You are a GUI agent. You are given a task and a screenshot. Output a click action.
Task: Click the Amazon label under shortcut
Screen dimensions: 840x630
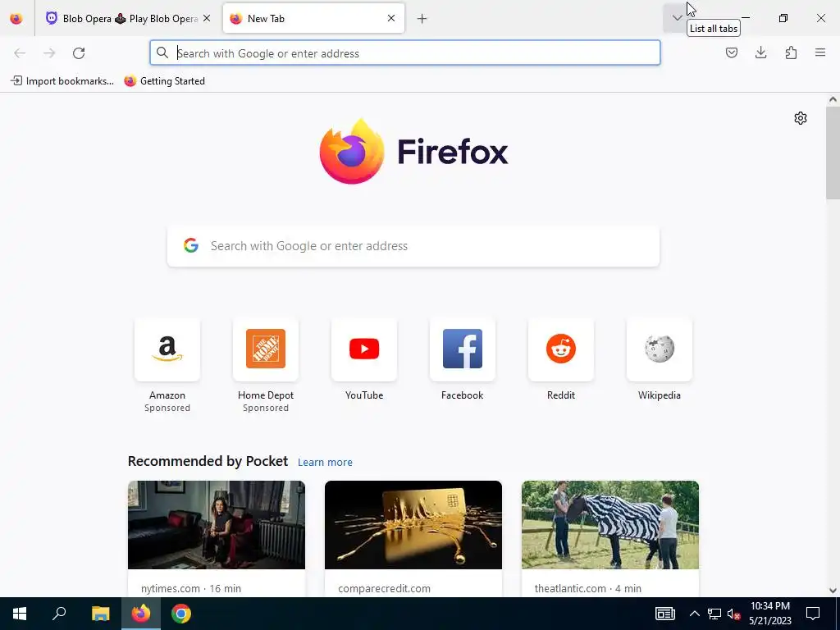point(167,395)
